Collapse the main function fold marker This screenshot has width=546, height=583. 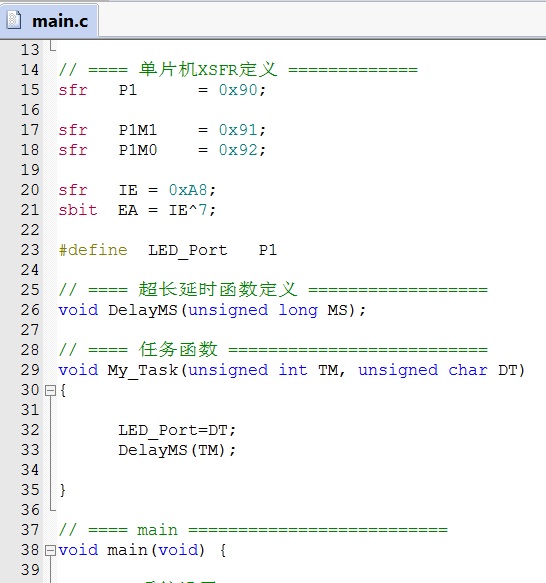(x=50, y=550)
